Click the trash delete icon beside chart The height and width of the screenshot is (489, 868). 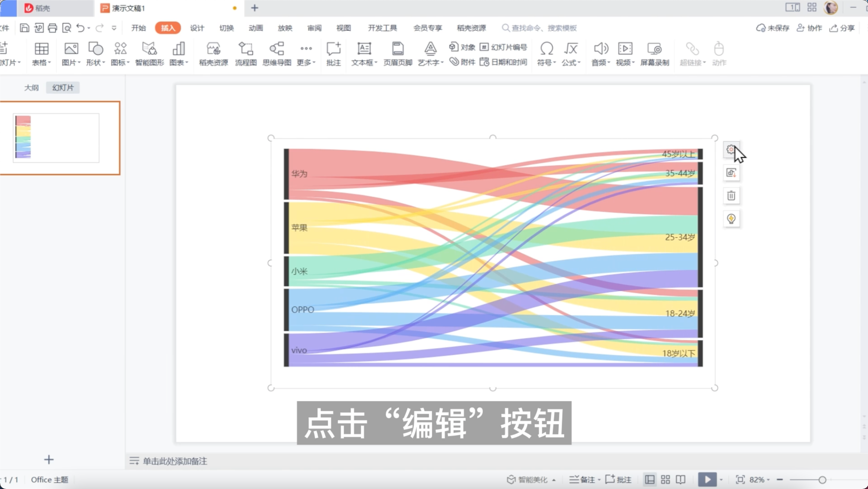[731, 196]
